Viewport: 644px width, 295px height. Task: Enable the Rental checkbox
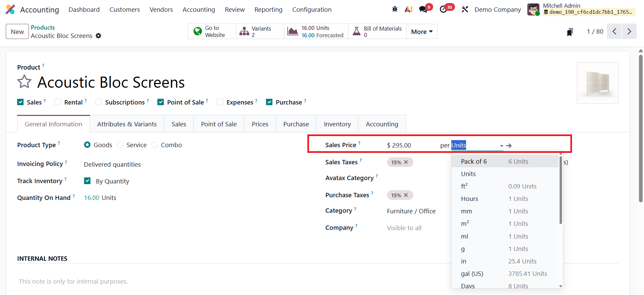[x=58, y=102]
